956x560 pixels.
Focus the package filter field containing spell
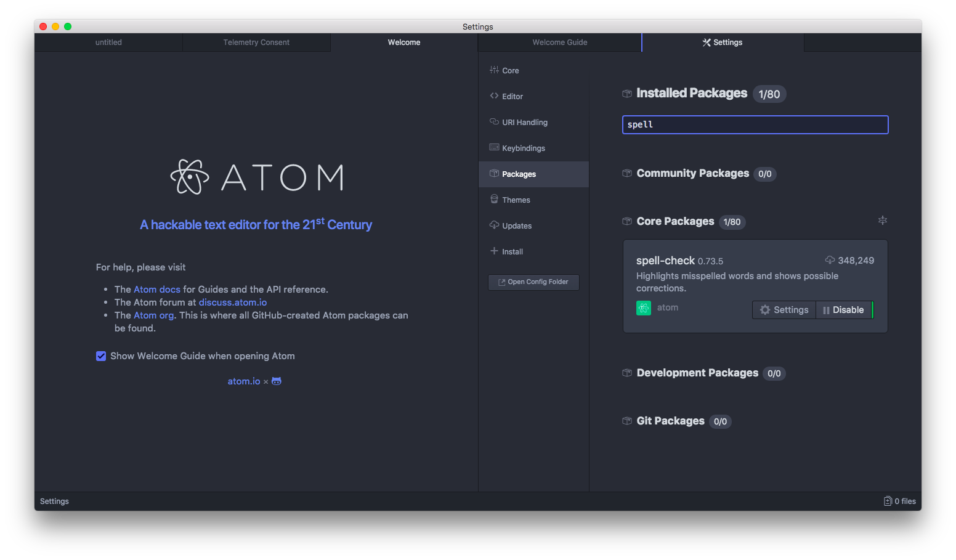coord(755,124)
